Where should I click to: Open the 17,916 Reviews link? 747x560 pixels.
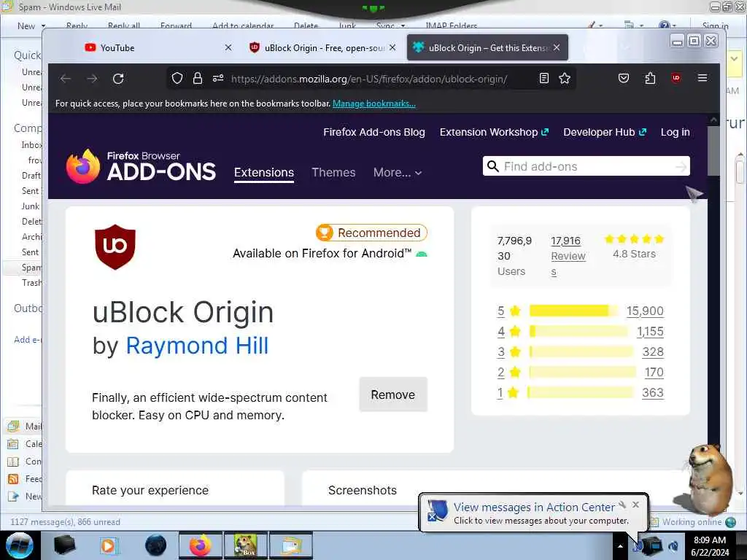[568, 256]
